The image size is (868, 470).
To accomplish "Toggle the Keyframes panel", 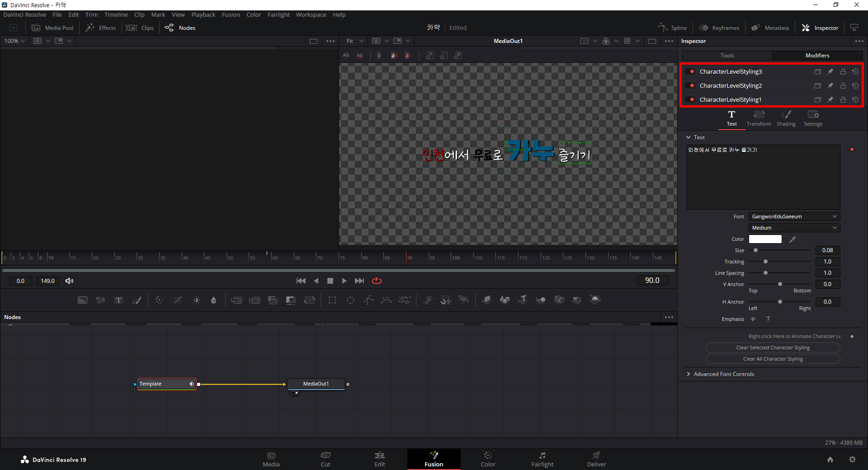I will click(x=719, y=28).
